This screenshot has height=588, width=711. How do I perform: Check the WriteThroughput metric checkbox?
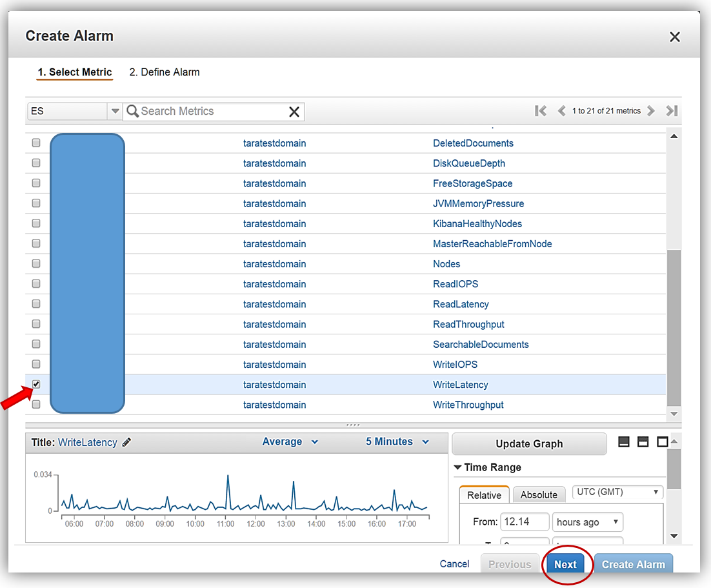click(36, 405)
